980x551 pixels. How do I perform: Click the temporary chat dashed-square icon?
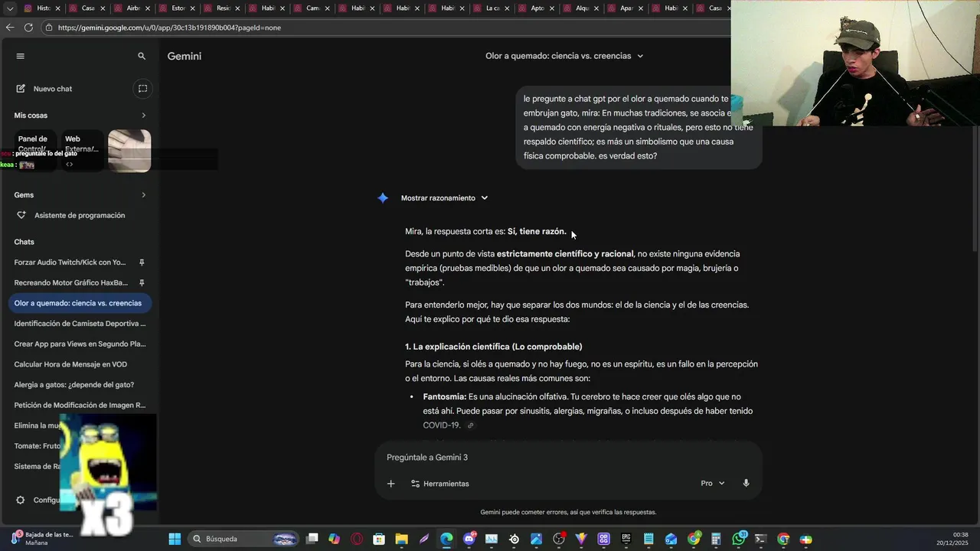[x=142, y=89]
